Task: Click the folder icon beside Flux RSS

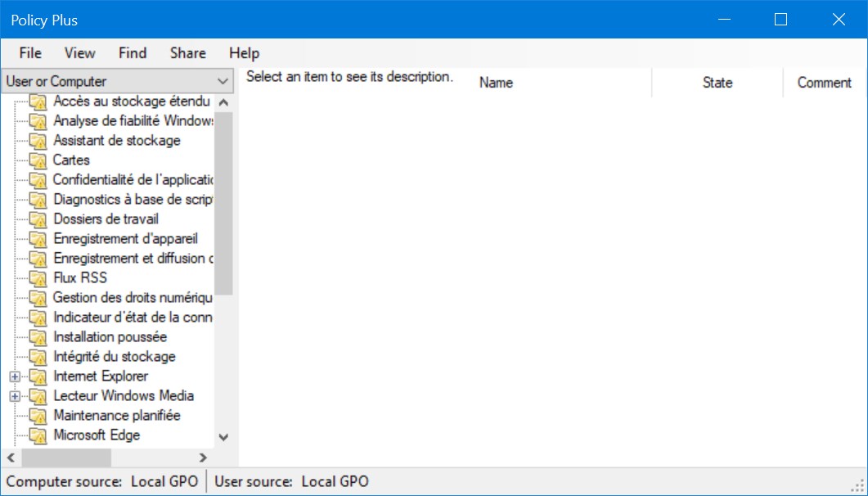Action: pyautogui.click(x=38, y=278)
